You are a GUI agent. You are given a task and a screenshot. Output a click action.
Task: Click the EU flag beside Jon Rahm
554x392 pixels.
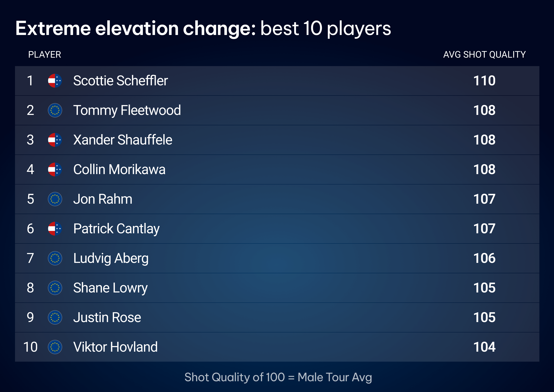click(55, 199)
